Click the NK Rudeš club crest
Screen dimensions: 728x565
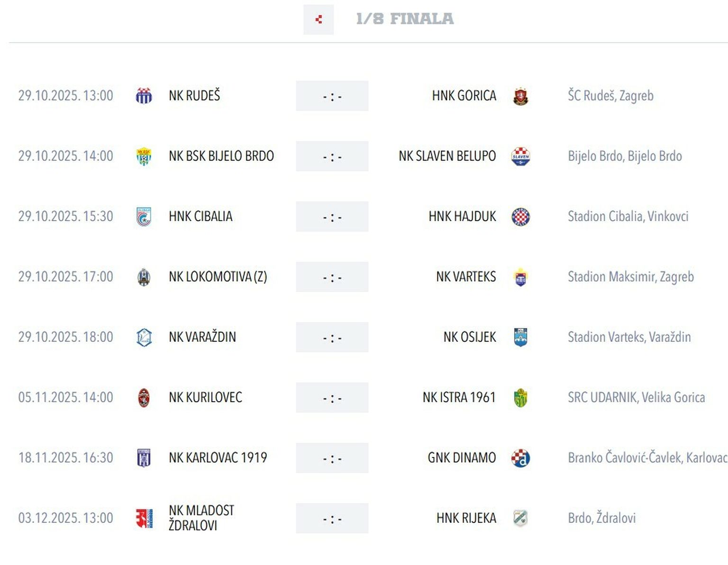144,96
